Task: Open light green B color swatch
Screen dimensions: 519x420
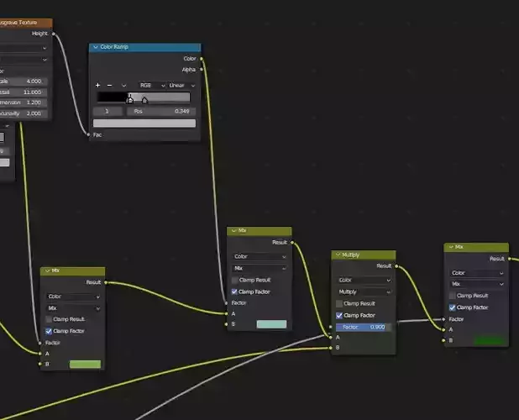Action: coord(85,365)
